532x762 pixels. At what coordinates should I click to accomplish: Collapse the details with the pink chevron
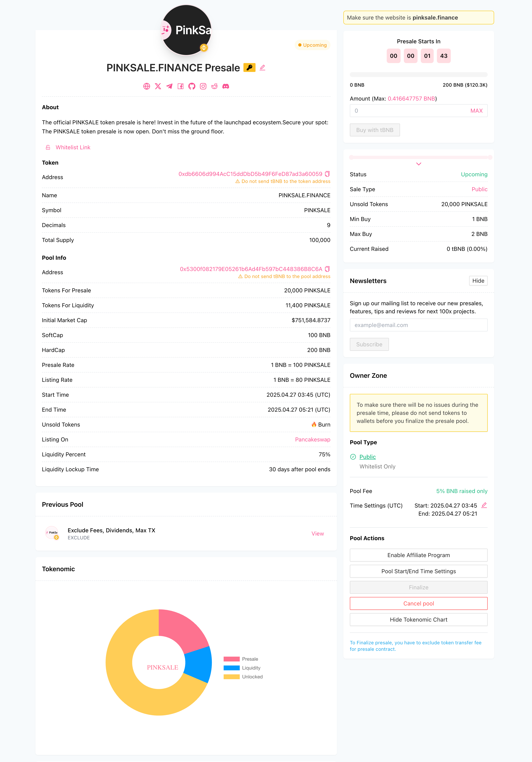click(419, 164)
